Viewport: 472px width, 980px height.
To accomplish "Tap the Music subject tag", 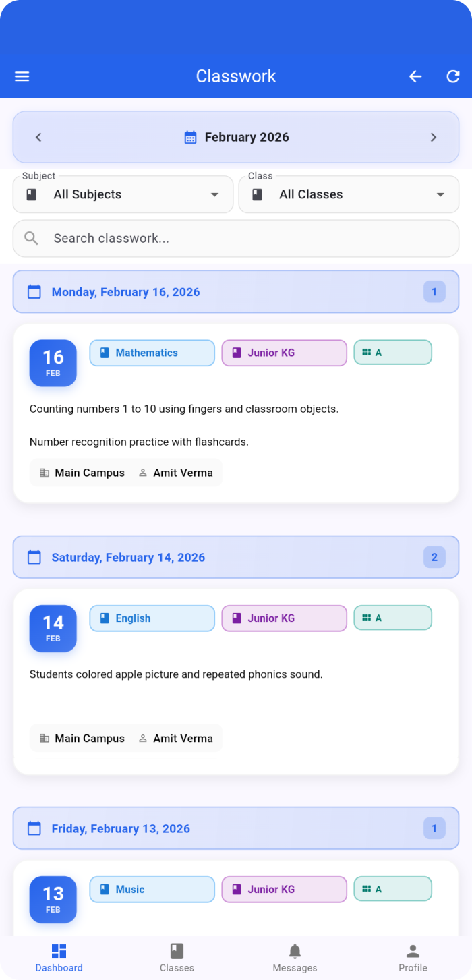I will [x=152, y=890].
